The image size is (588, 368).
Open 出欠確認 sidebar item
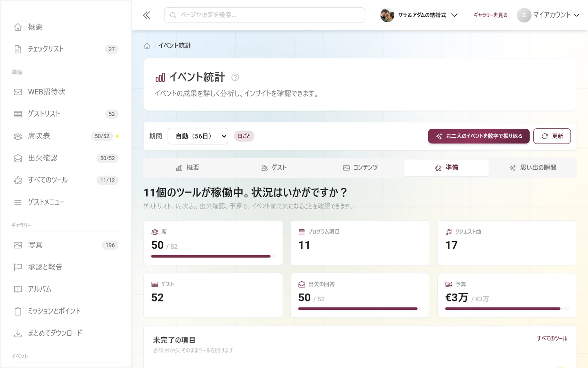[66, 158]
